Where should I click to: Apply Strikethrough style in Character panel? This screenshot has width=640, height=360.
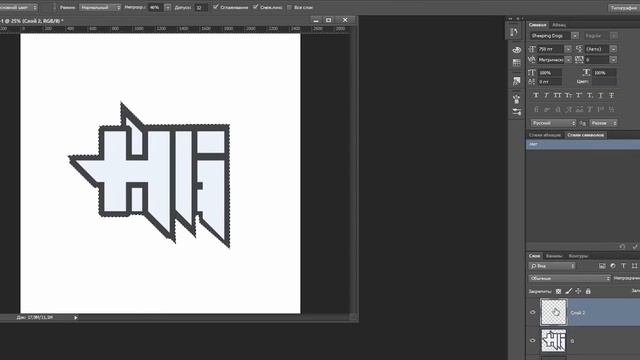(611, 95)
